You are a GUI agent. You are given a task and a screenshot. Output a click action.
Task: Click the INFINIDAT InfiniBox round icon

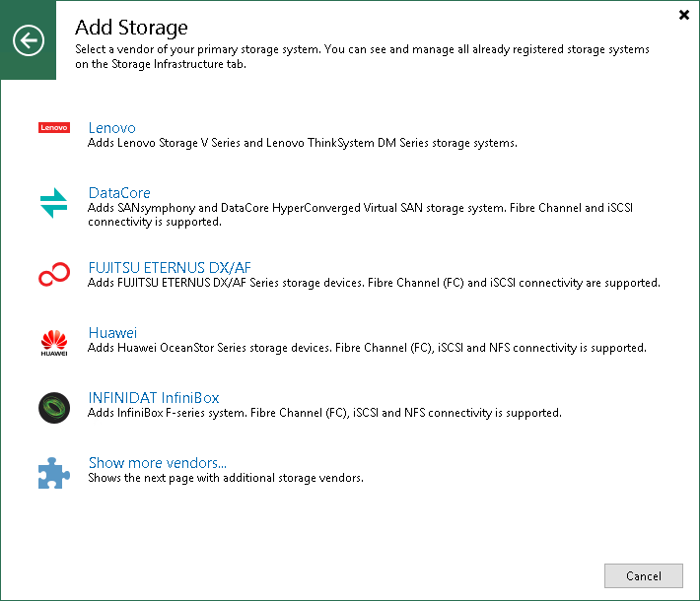pos(53,407)
